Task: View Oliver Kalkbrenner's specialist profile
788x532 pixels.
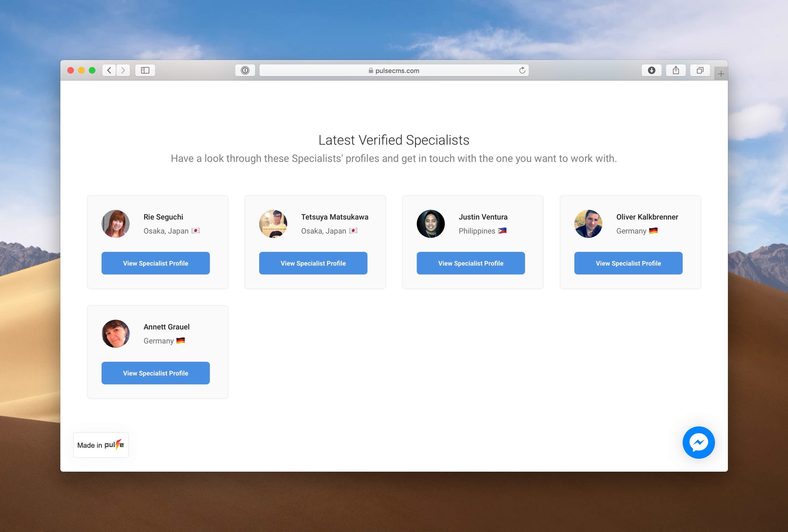Action: (x=628, y=263)
